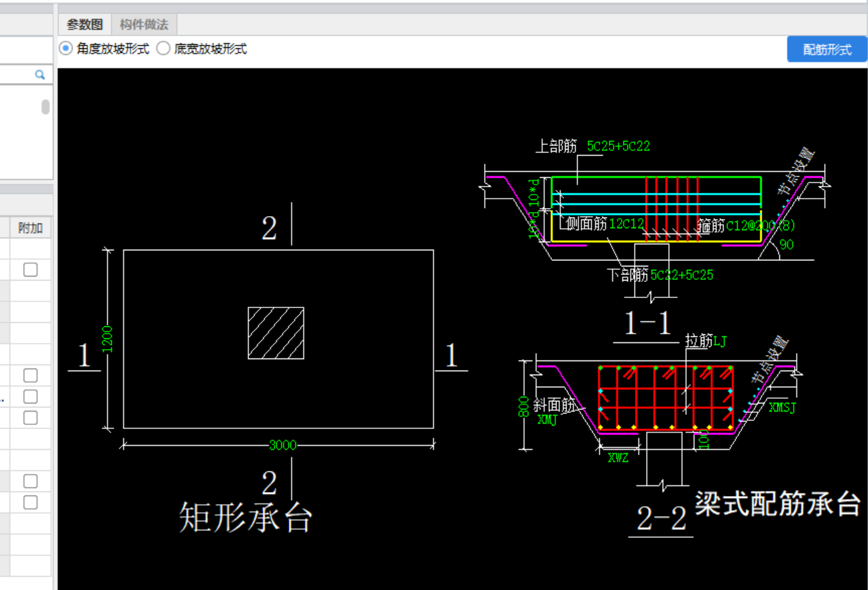This screenshot has height=590, width=868.
Task: Open the 构件做法 tab
Action: coord(144,25)
